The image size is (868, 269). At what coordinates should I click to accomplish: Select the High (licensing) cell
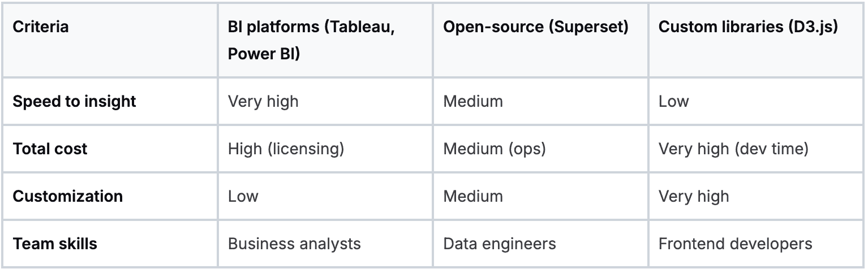coord(286,149)
